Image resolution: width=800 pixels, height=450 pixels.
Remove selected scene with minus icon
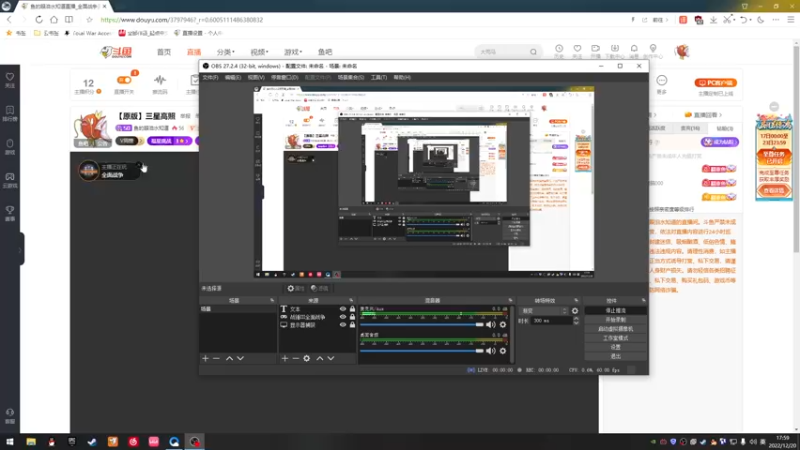coord(216,359)
